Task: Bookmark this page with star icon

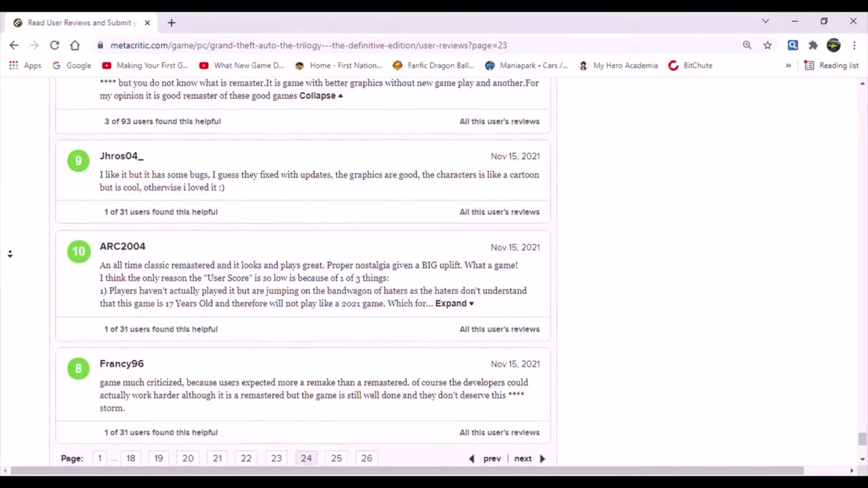Action: (x=768, y=45)
